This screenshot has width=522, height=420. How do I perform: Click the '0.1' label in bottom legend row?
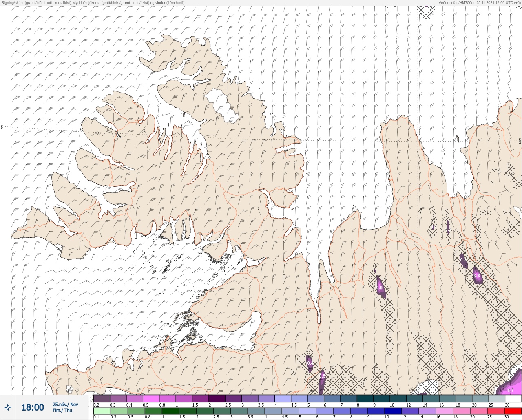coord(96,417)
